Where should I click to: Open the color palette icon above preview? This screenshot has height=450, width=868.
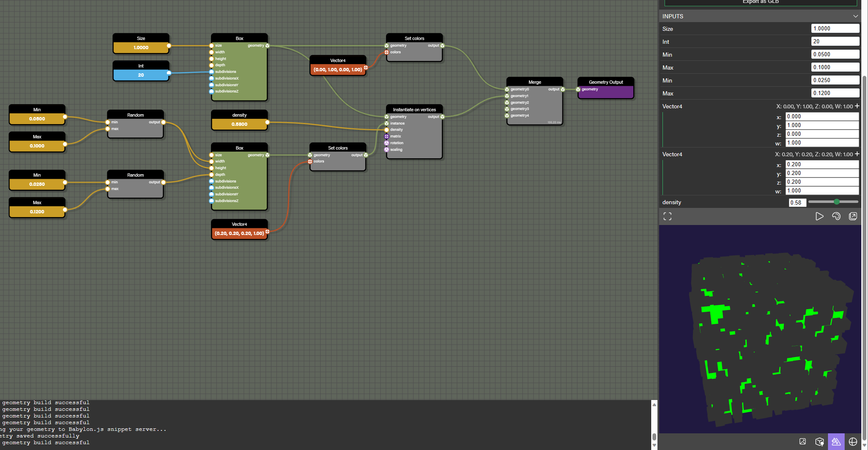[836, 216]
